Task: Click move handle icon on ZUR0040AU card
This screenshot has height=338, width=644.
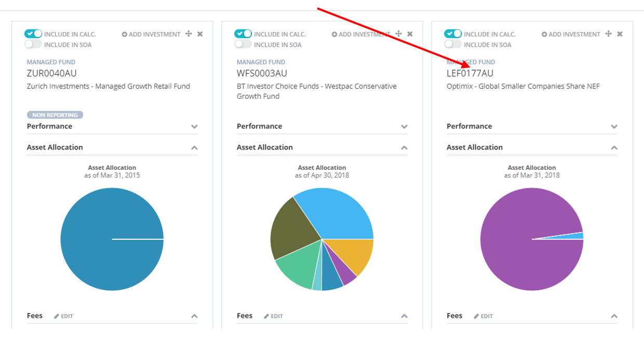Action: pos(189,34)
